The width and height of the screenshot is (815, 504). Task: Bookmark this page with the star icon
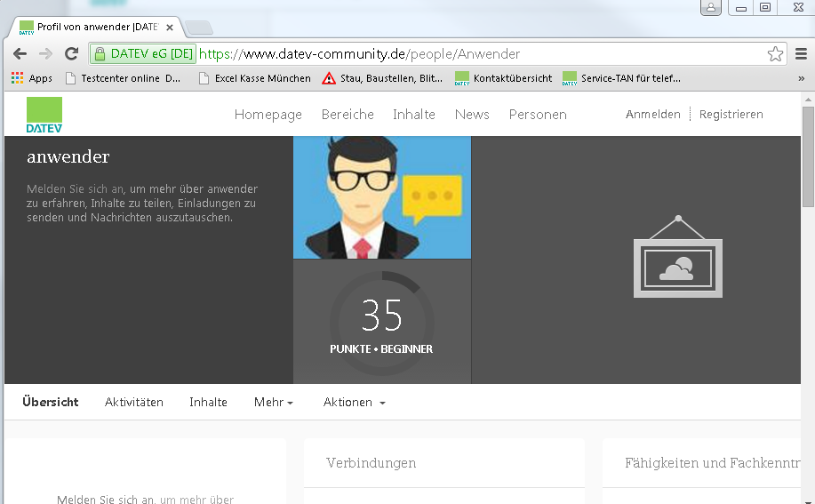click(775, 54)
